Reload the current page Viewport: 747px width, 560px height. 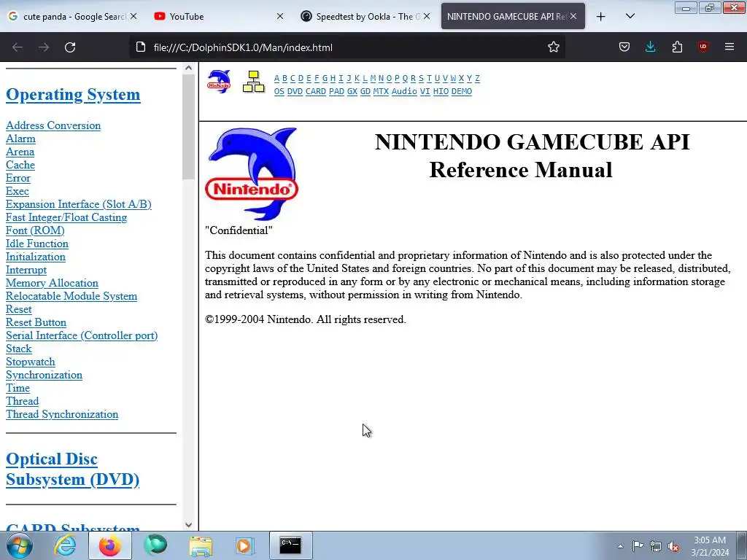pos(70,47)
